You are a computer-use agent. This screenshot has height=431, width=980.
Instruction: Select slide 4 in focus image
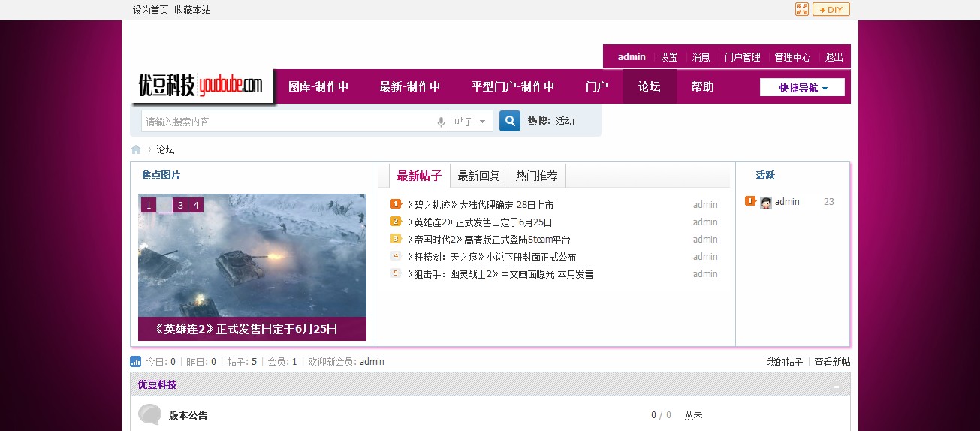(196, 205)
